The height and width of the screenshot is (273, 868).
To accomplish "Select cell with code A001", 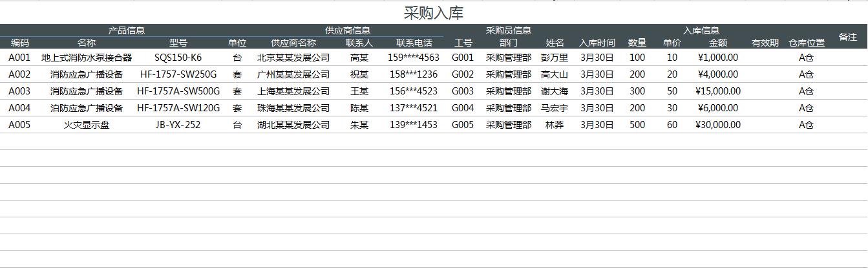I will [x=19, y=58].
